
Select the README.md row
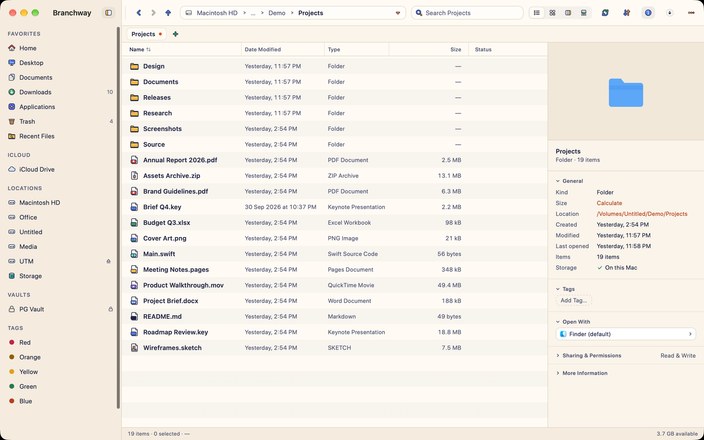334,317
